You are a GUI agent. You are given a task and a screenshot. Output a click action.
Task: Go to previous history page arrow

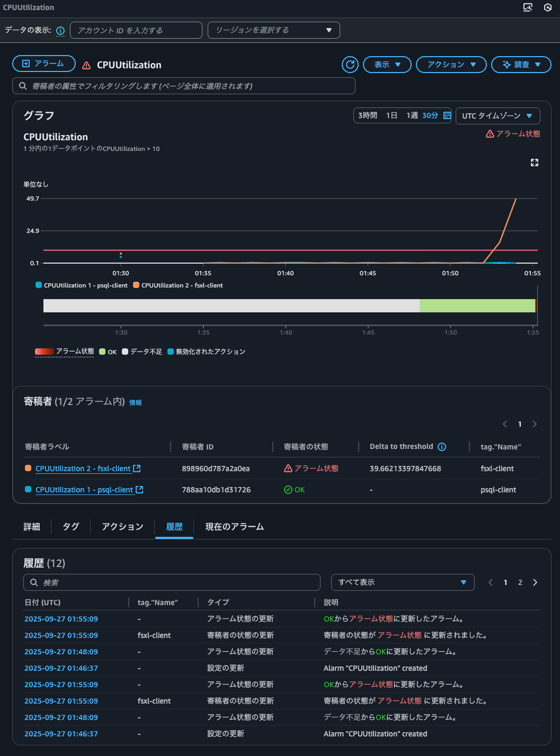point(491,582)
